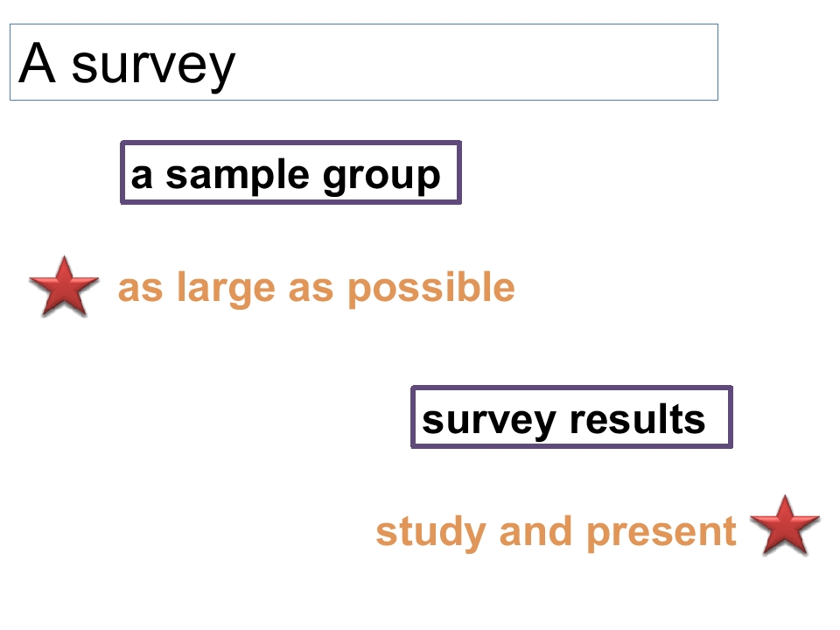
Task: Click the orange word "possible"
Action: (431, 289)
